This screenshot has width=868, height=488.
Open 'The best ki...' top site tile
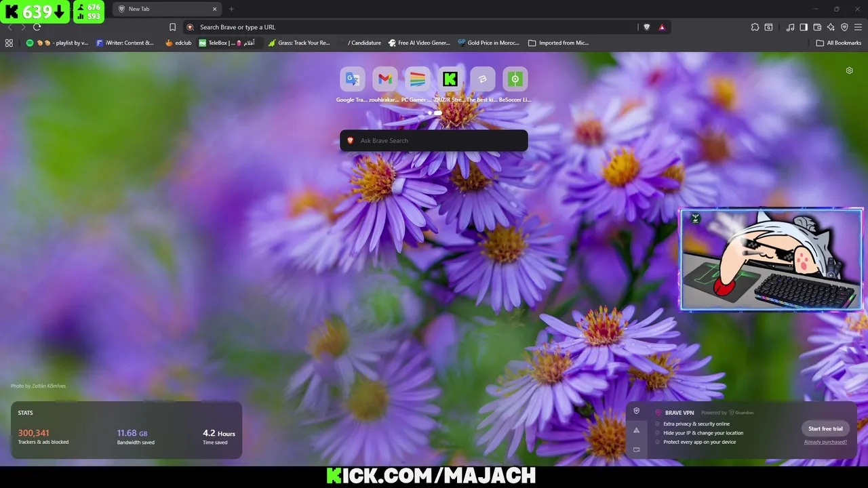pyautogui.click(x=482, y=79)
